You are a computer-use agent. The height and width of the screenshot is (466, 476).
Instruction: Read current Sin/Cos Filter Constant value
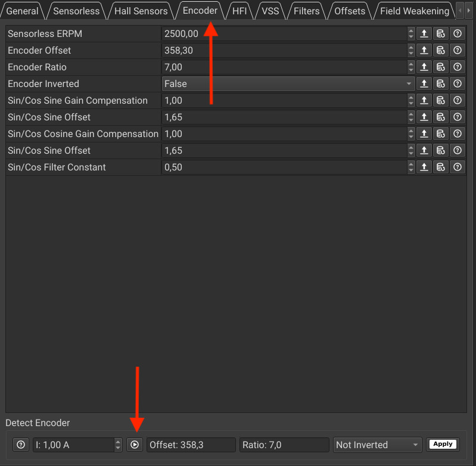tap(424, 167)
